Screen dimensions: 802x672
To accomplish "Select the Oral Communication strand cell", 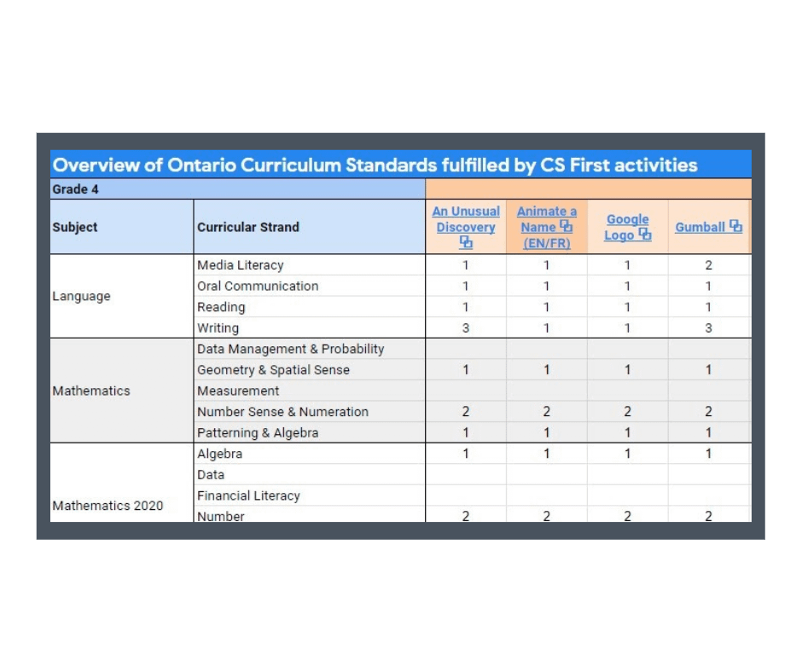I will coord(310,286).
